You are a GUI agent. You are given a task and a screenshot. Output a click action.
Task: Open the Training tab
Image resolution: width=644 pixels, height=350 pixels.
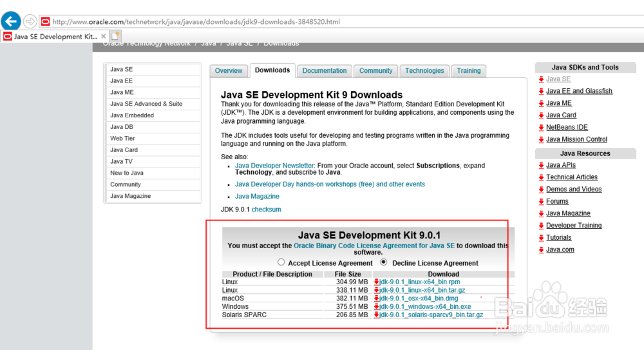(469, 71)
